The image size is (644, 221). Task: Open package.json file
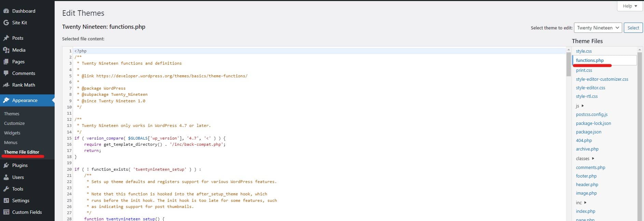click(x=589, y=132)
